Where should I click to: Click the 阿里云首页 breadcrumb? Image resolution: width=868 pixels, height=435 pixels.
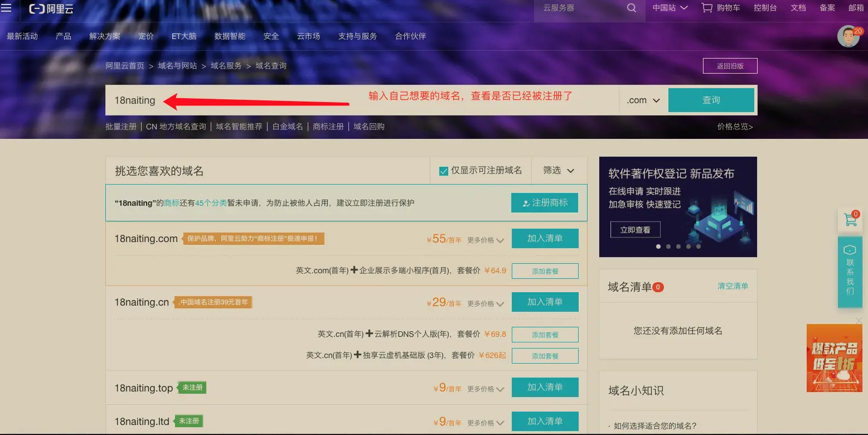pyautogui.click(x=125, y=66)
